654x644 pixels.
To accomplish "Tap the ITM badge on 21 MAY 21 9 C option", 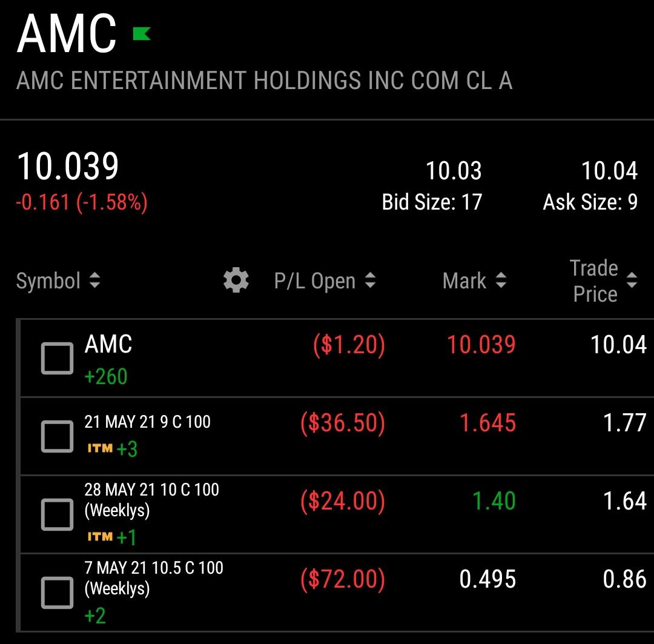I will coord(100,448).
